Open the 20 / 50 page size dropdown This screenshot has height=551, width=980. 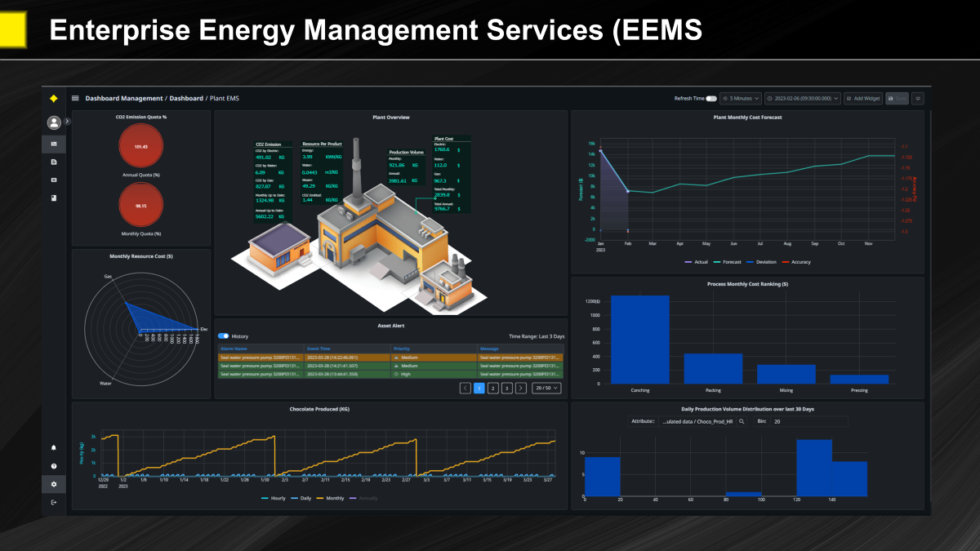546,388
